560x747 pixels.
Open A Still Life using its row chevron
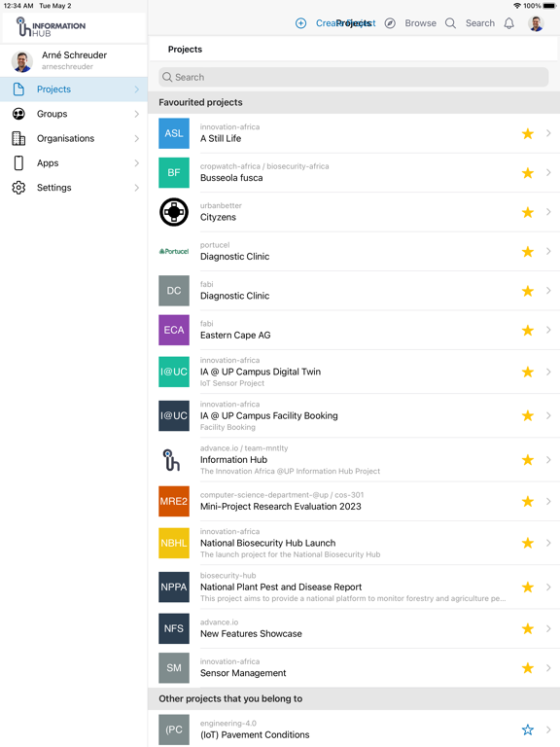tap(548, 133)
